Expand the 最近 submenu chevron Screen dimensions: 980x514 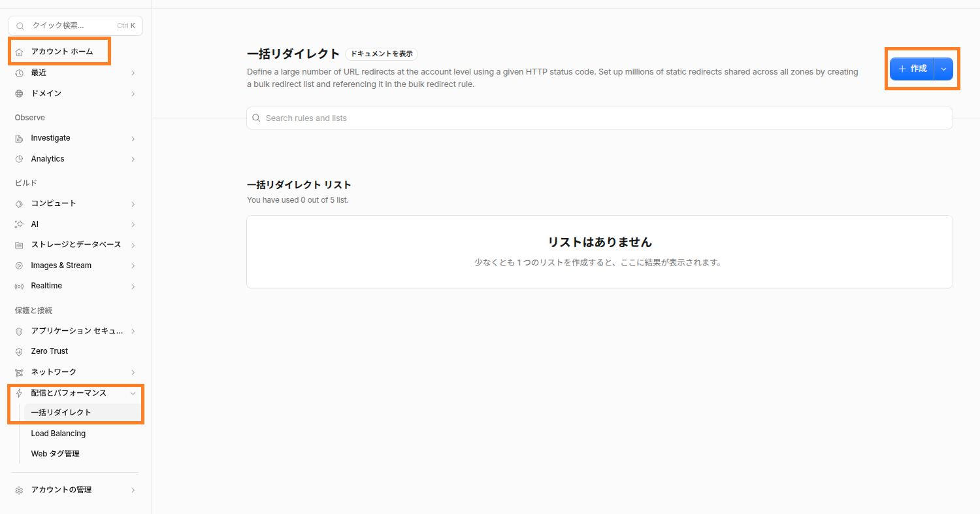[x=133, y=73]
